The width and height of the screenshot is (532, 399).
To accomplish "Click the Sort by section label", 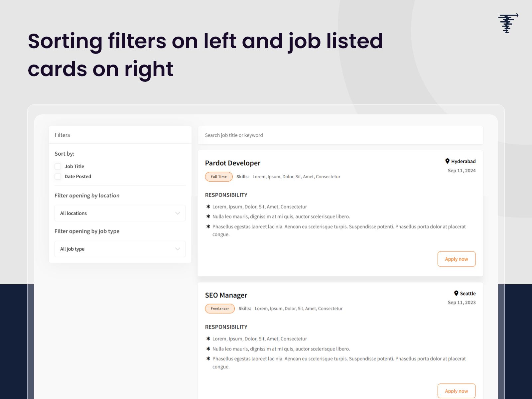I will tap(65, 154).
